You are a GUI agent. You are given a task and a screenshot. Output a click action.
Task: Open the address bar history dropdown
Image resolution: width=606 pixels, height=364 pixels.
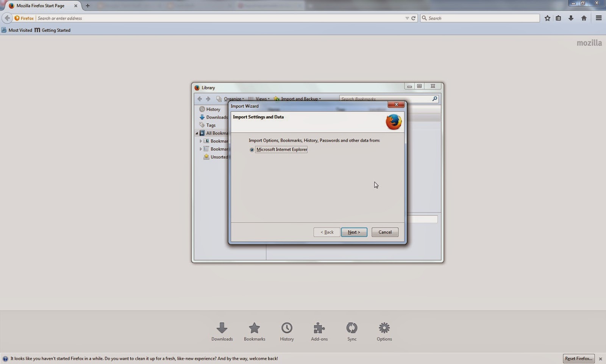[407, 18]
